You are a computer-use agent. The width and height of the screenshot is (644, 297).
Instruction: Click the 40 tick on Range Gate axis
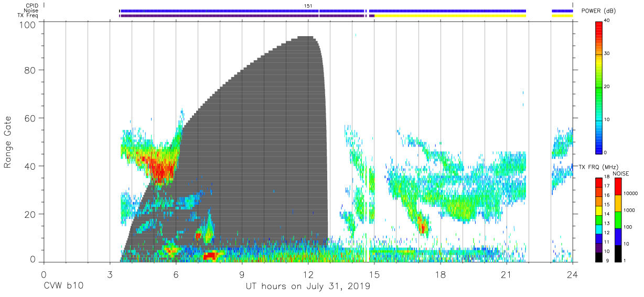(x=30, y=166)
